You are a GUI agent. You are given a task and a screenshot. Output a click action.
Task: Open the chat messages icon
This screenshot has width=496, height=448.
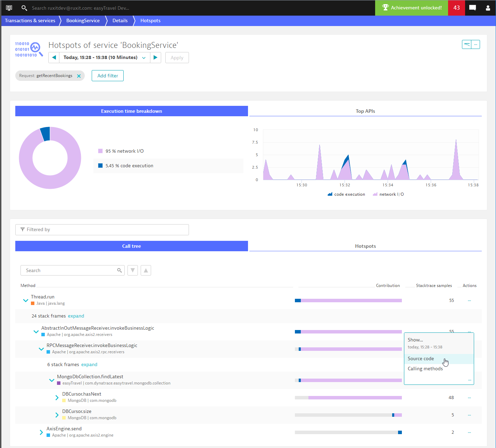472,8
